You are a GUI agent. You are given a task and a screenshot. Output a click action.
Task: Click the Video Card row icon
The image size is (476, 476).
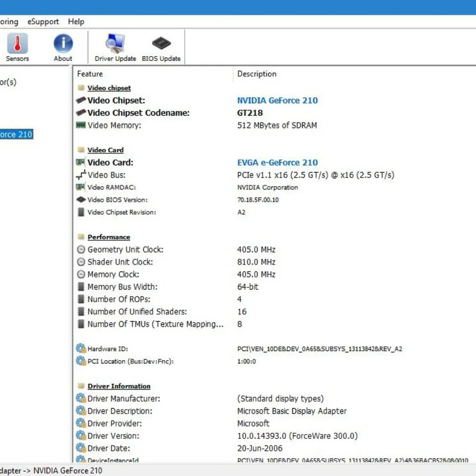point(81,162)
